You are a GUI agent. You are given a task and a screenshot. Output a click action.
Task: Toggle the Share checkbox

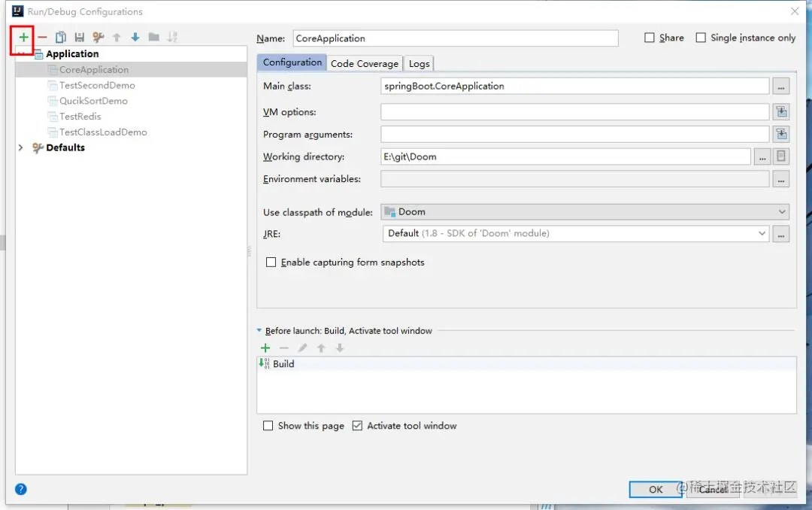tap(650, 38)
